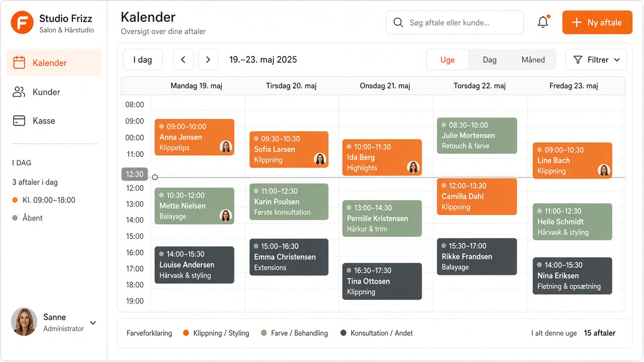Switch to Uge view
Viewport: 644px width, 362px height.
click(447, 60)
